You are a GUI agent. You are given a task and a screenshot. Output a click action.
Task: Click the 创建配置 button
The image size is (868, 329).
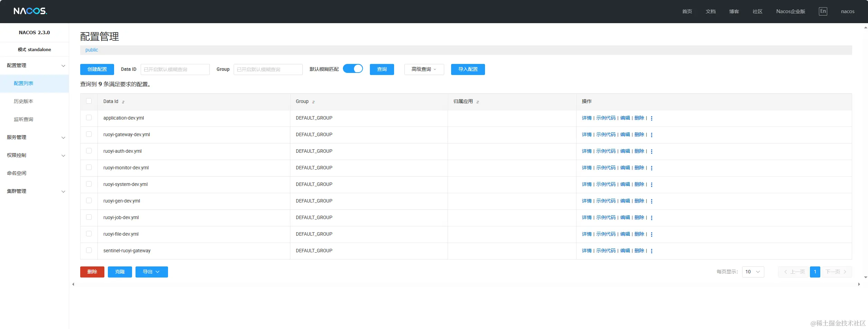click(x=97, y=69)
